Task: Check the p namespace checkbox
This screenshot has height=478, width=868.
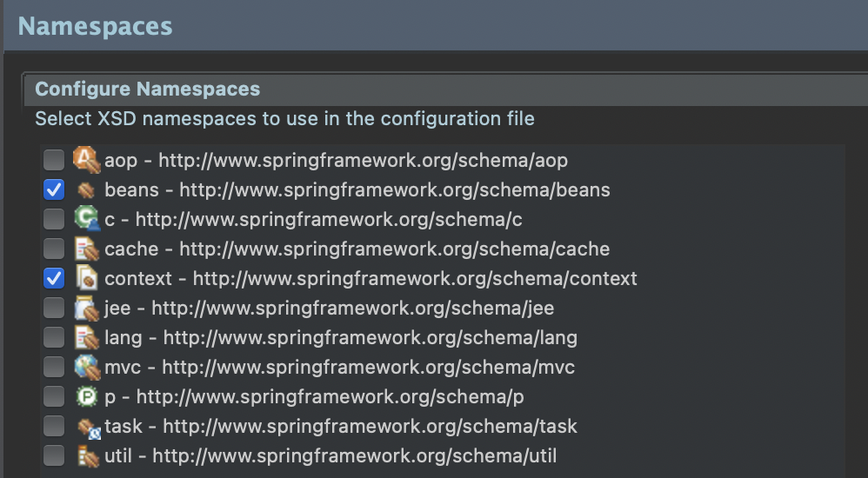Action: point(54,396)
